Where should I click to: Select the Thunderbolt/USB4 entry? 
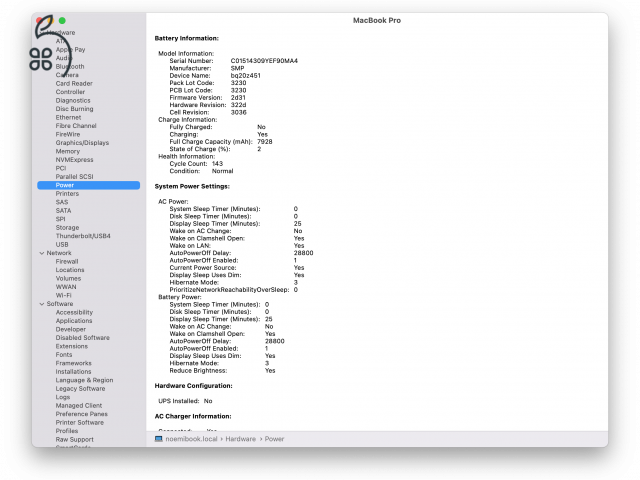(83, 236)
